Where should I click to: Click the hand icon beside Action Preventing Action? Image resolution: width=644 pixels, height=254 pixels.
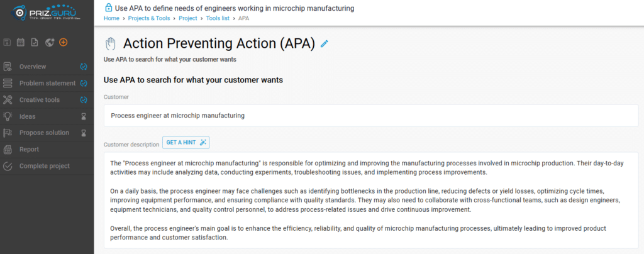click(110, 43)
